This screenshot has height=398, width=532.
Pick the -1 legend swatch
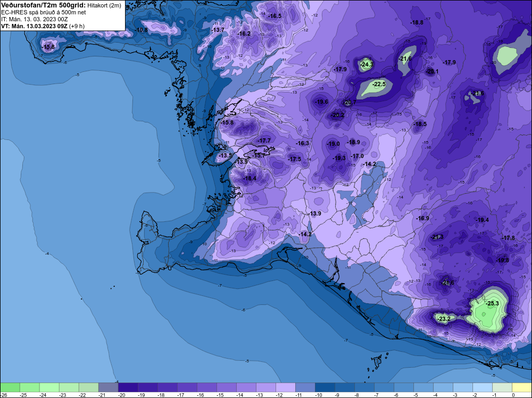pyautogui.click(x=502, y=387)
